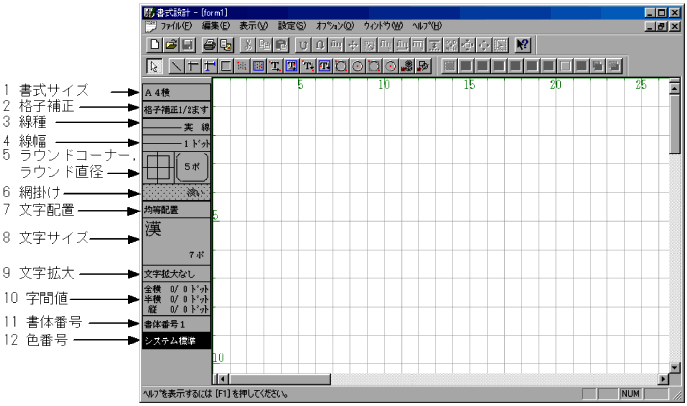
Task: Click the Print icon in the toolbar
Action: click(x=210, y=45)
